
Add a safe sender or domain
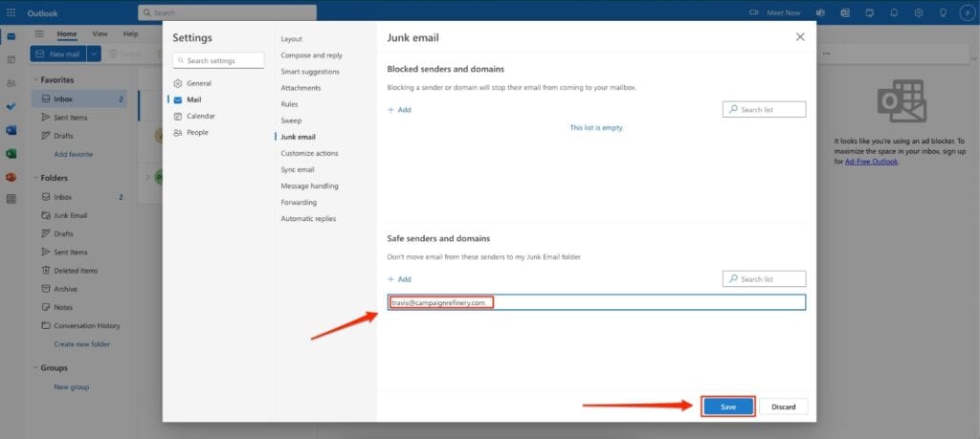399,280
